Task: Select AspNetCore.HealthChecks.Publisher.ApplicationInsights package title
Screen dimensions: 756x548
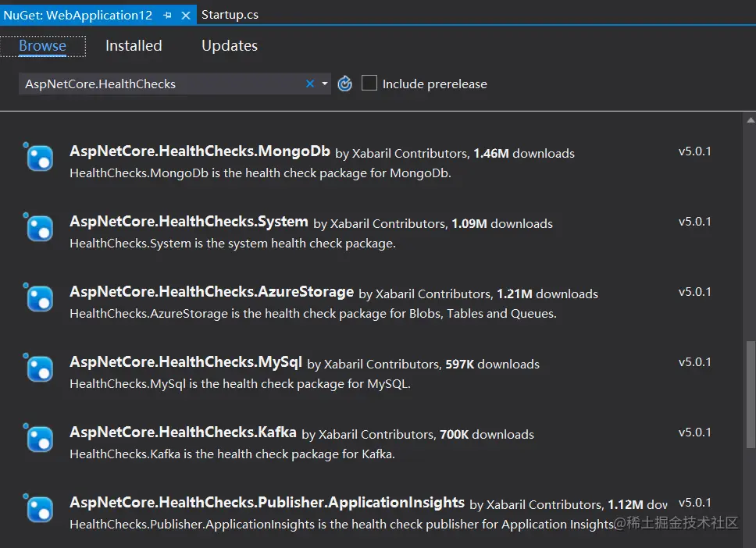Action: tap(267, 503)
